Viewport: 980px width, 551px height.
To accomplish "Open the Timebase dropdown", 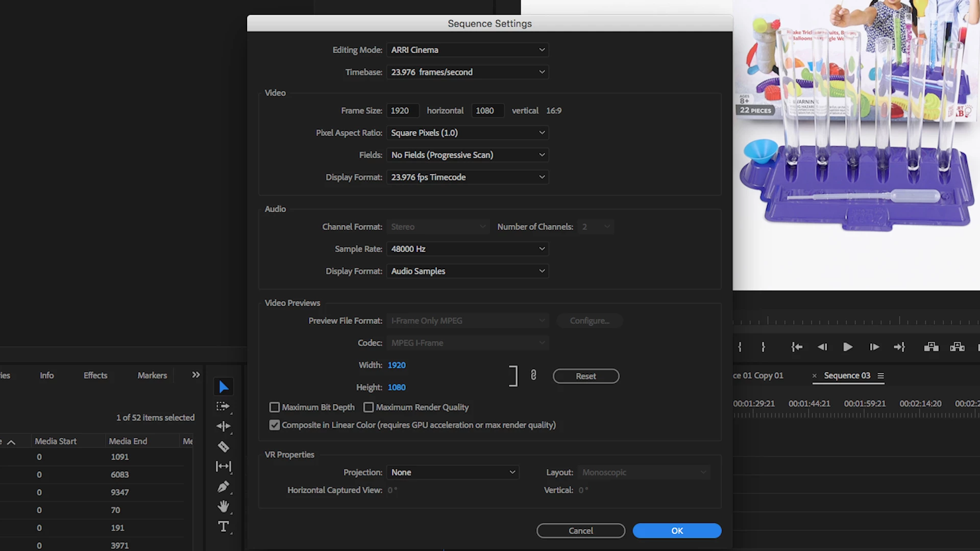I will point(467,72).
